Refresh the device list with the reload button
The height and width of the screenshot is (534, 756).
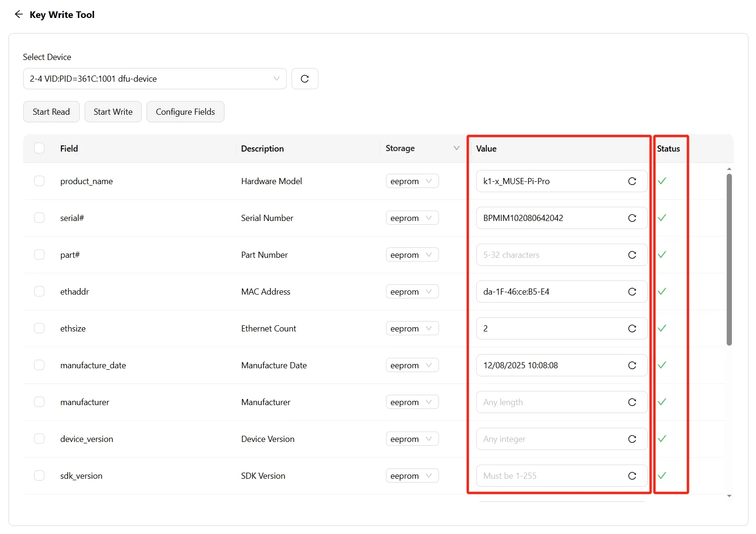tap(305, 79)
